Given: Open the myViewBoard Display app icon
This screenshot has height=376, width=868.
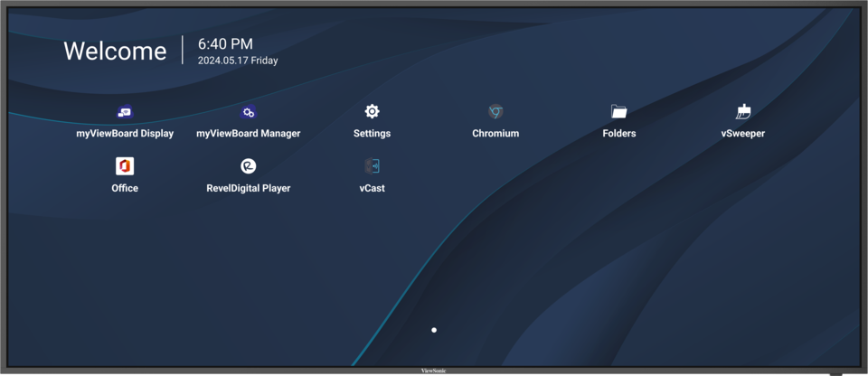Looking at the screenshot, I should click(x=125, y=112).
